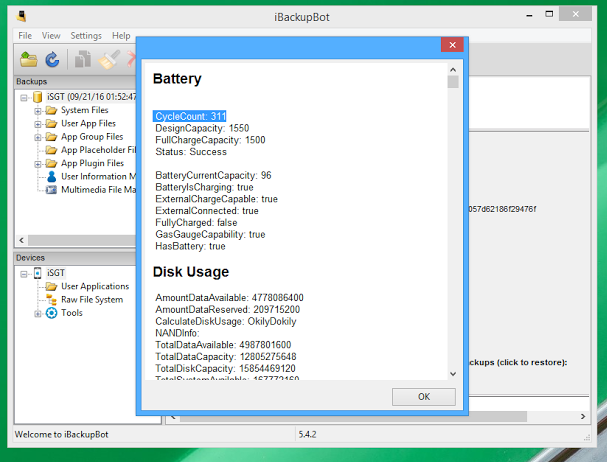The height and width of the screenshot is (462, 607).
Task: Click the dialog scrollbar down arrow
Action: click(453, 374)
